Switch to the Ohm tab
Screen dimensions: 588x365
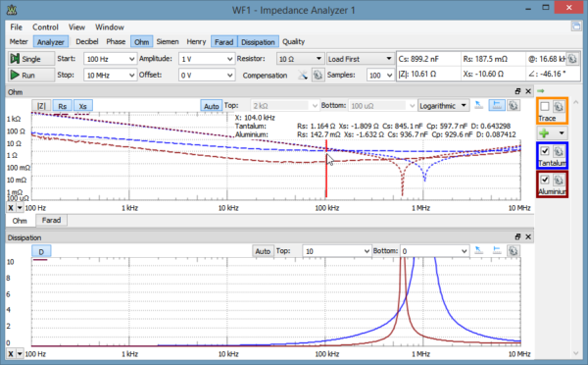20,221
